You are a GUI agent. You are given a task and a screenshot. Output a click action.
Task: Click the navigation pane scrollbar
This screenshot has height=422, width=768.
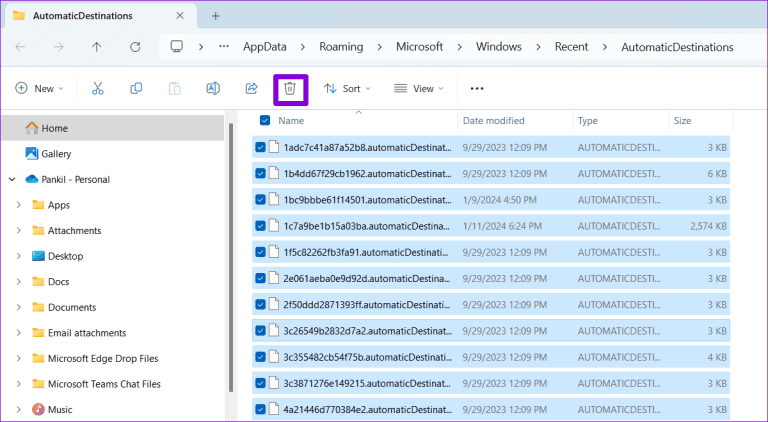point(231,257)
